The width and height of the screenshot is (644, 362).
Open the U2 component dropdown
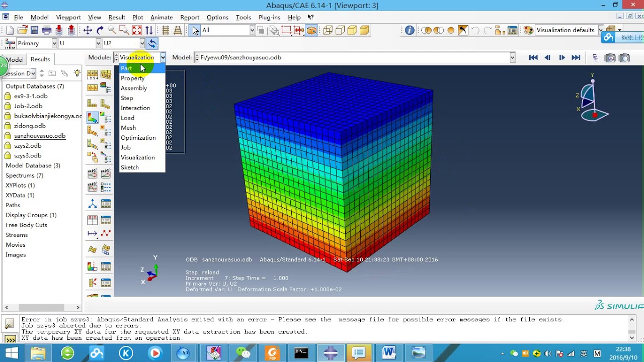click(x=142, y=43)
